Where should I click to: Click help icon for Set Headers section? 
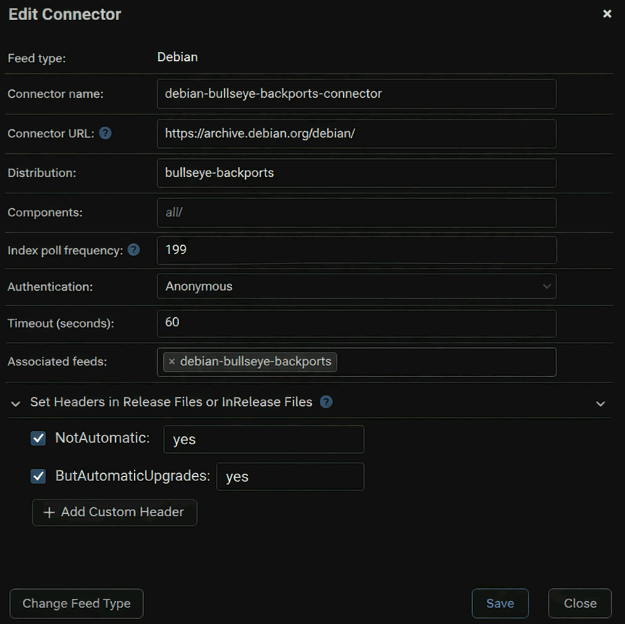[326, 402]
